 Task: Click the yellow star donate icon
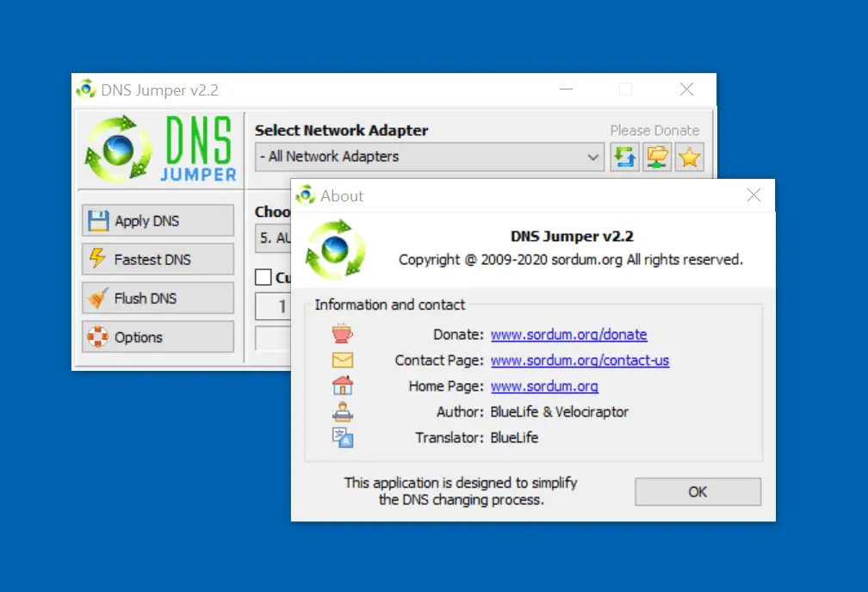(689, 157)
